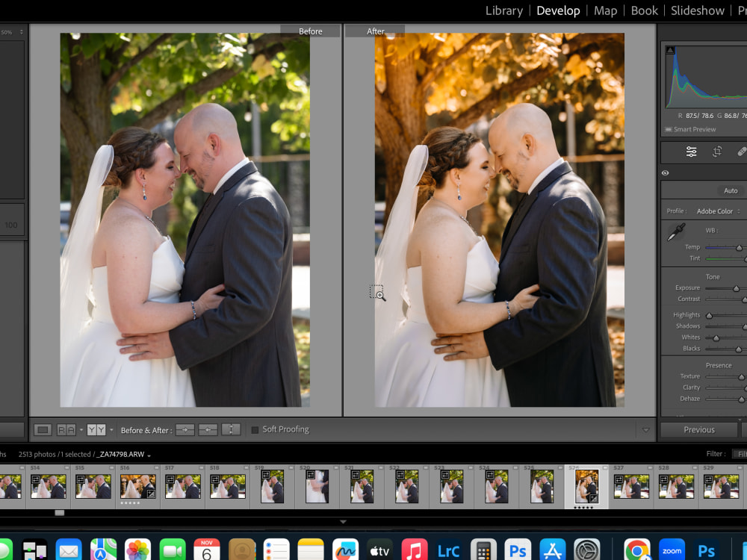Select the Crop Overlay tool
Viewport: 747px width, 560px height.
[717, 152]
